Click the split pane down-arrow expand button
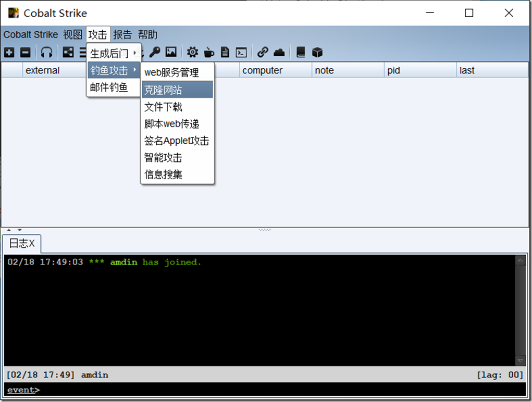Screen dimensions: 532x402 [20, 230]
